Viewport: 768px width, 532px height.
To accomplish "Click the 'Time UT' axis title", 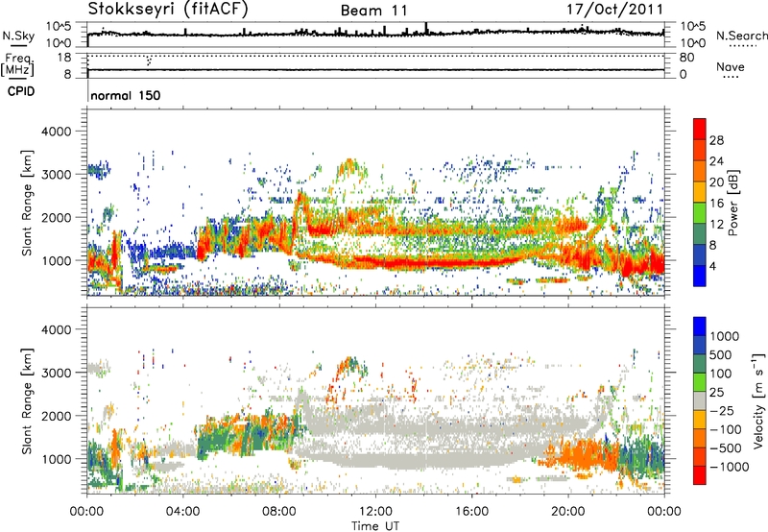I will (x=375, y=526).
